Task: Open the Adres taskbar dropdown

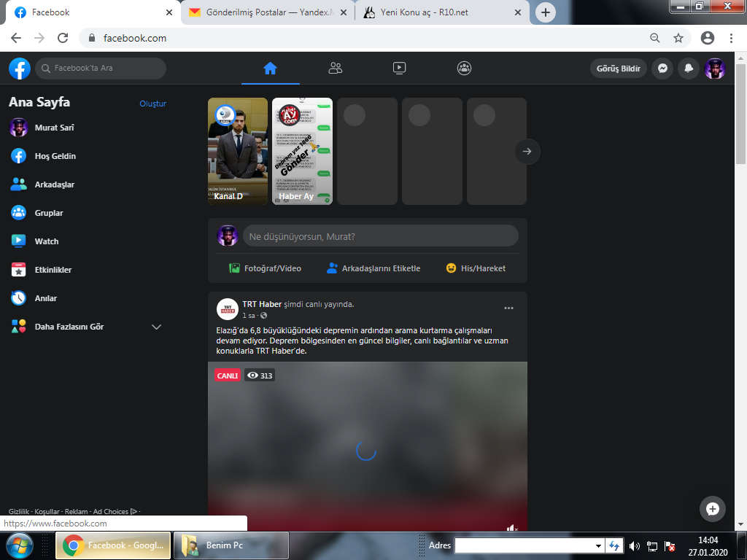Action: pyautogui.click(x=598, y=545)
